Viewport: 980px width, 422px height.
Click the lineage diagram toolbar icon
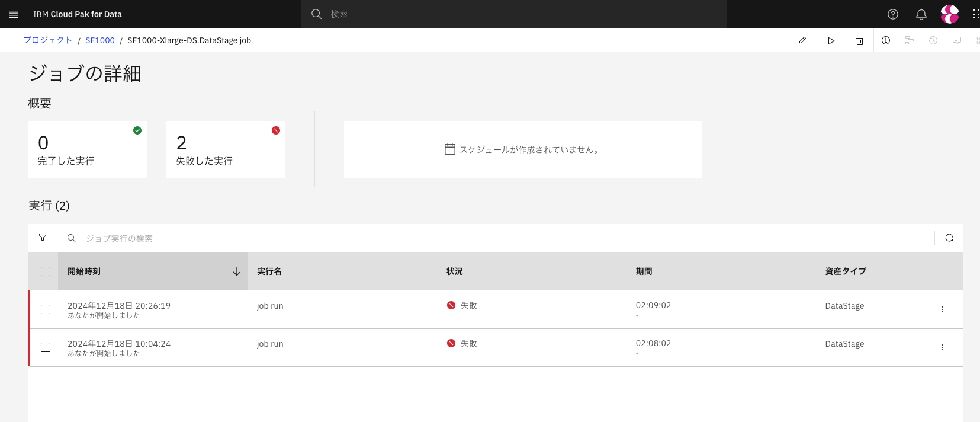(x=910, y=40)
